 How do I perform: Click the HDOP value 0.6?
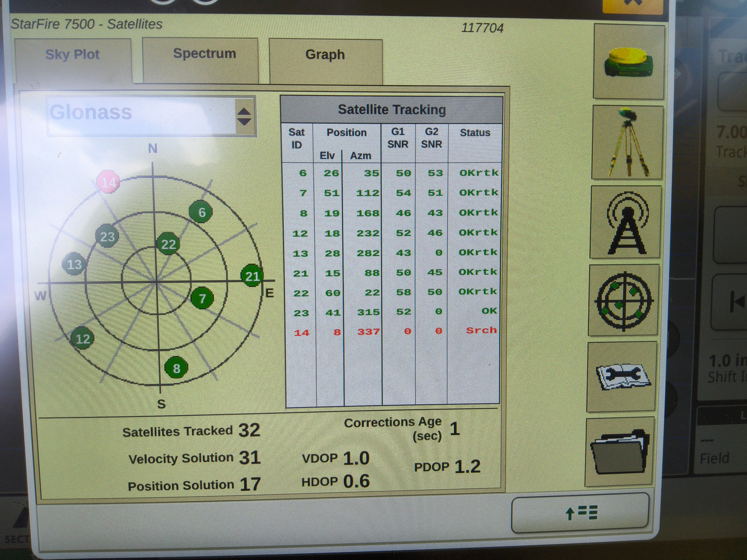[x=357, y=481]
